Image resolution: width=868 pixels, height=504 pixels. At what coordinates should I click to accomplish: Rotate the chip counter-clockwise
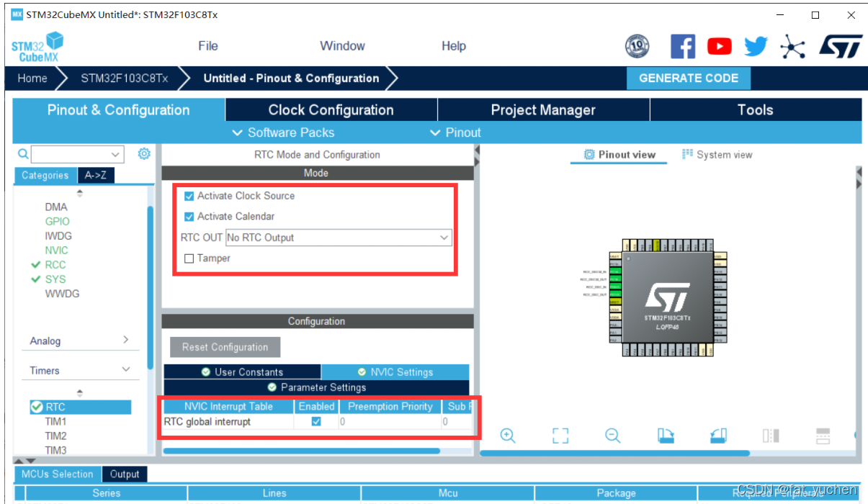coord(718,435)
